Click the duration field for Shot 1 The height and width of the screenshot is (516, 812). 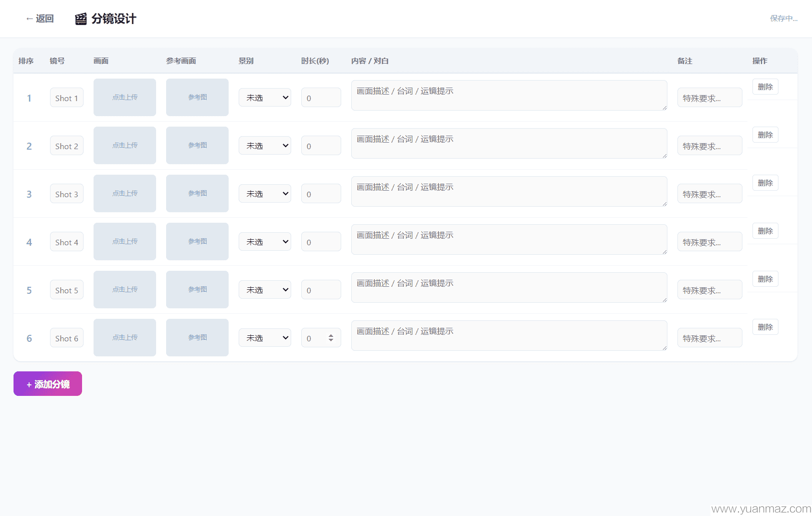tap(321, 98)
